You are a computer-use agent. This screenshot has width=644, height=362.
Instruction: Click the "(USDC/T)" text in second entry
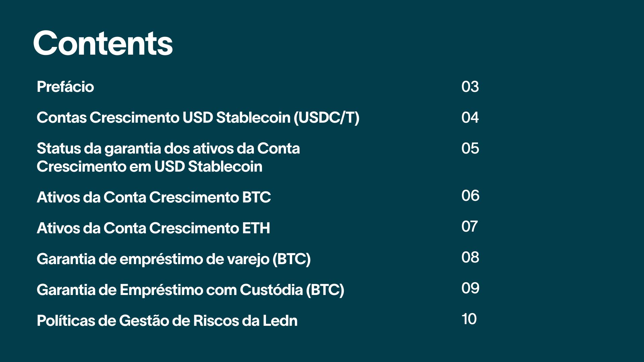327,118
